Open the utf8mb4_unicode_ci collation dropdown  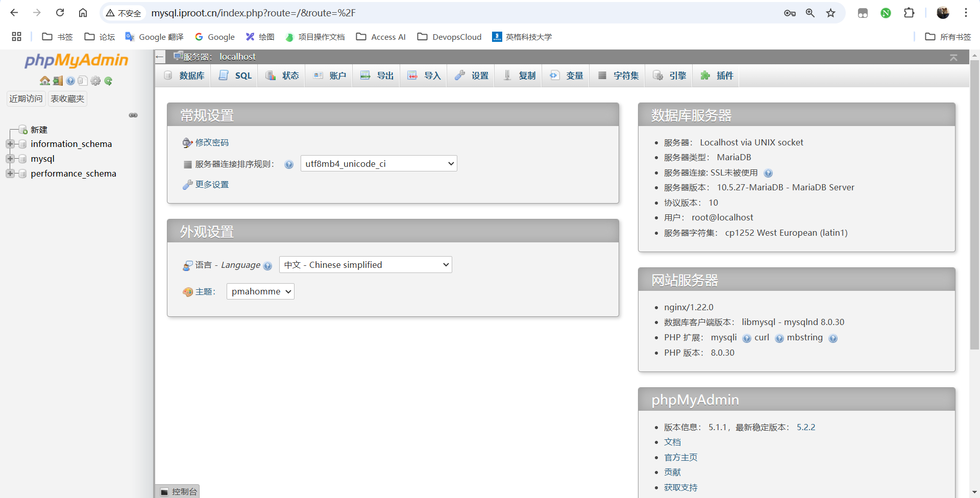tap(378, 163)
